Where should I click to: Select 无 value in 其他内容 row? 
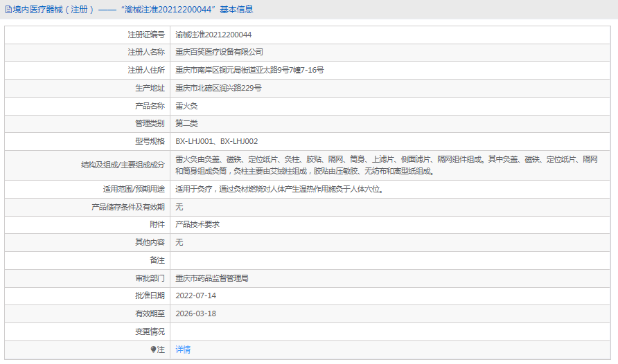(179, 242)
